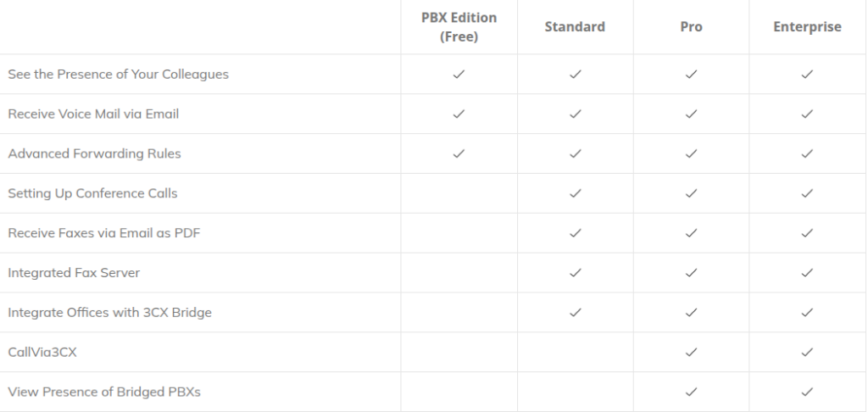Click the CallVia3CX feature label
The width and height of the screenshot is (868, 412).
tap(42, 352)
